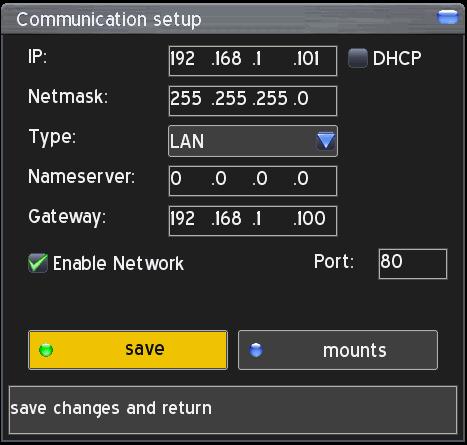This screenshot has height=445, width=467.
Task: Click the green dot icon on save
Action: click(46, 350)
